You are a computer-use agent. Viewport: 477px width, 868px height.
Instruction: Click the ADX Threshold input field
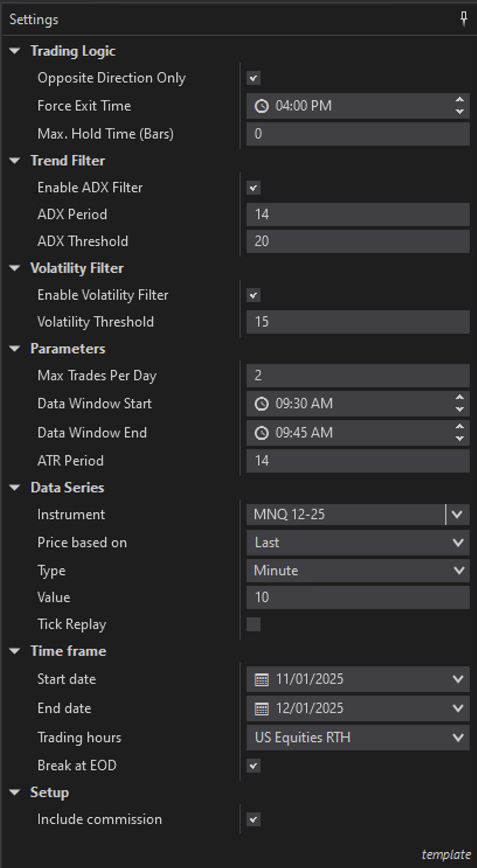(357, 241)
